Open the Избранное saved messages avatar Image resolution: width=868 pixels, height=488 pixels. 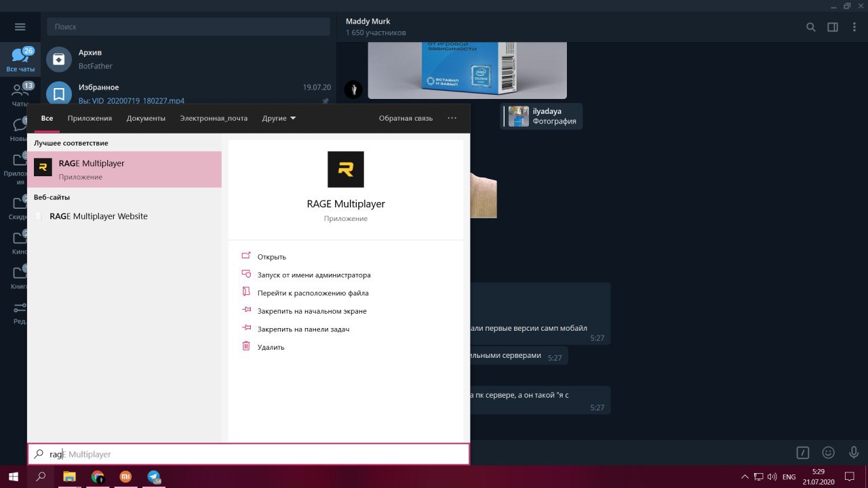(x=59, y=94)
